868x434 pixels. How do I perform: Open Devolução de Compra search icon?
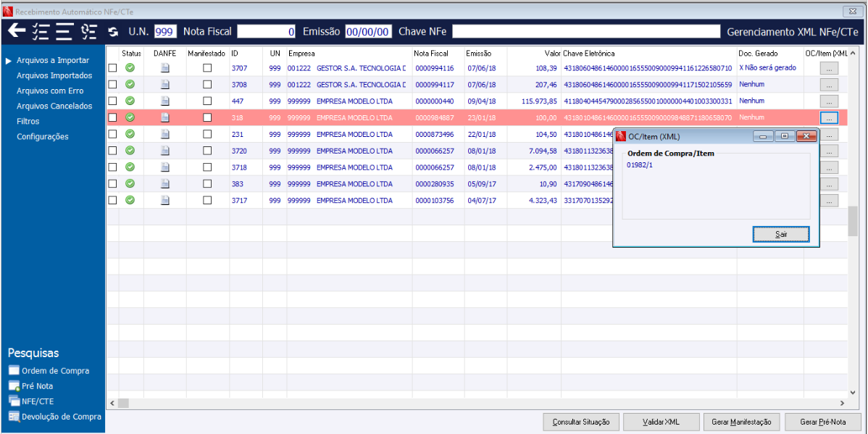pyautogui.click(x=14, y=417)
